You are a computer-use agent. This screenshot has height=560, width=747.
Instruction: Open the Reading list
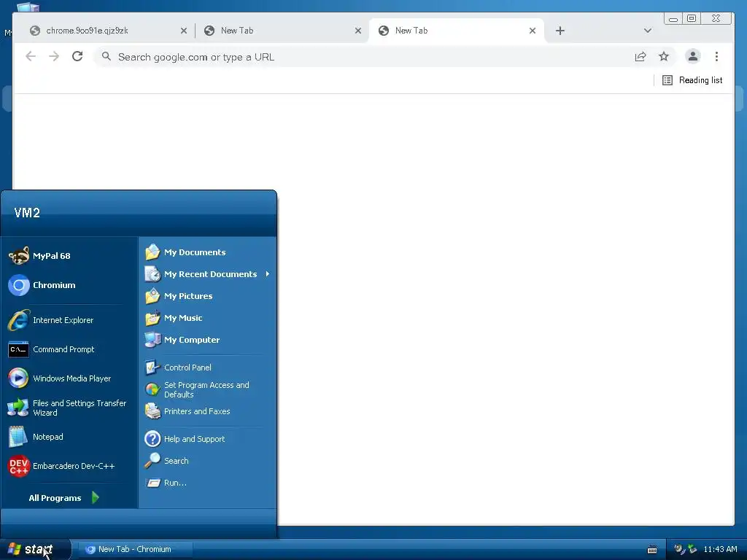[x=692, y=80]
